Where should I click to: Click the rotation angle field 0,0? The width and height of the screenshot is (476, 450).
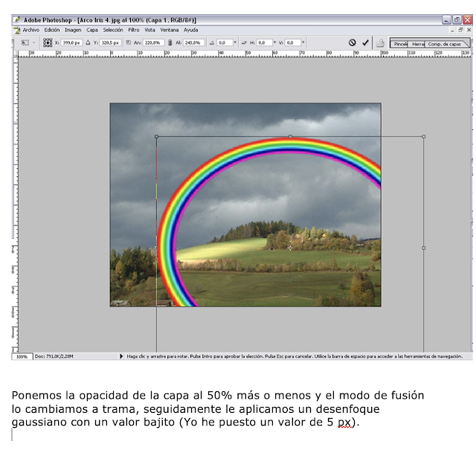point(225,43)
